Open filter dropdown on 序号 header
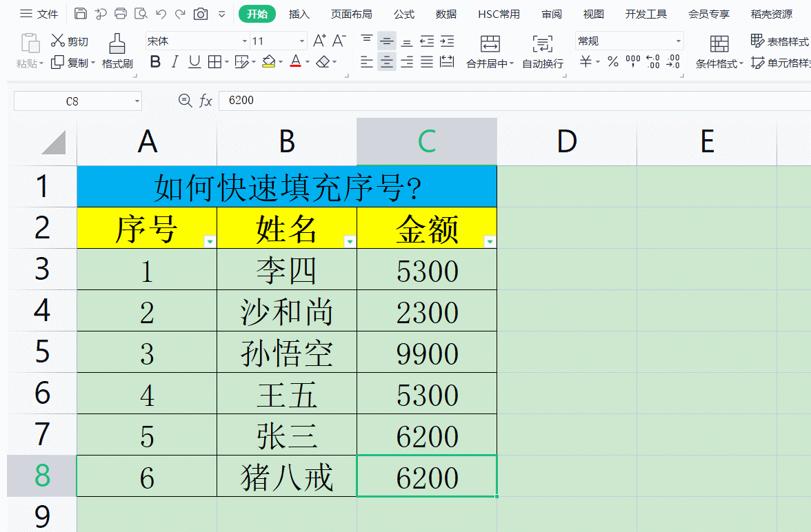This screenshot has height=532, width=811. tap(210, 241)
